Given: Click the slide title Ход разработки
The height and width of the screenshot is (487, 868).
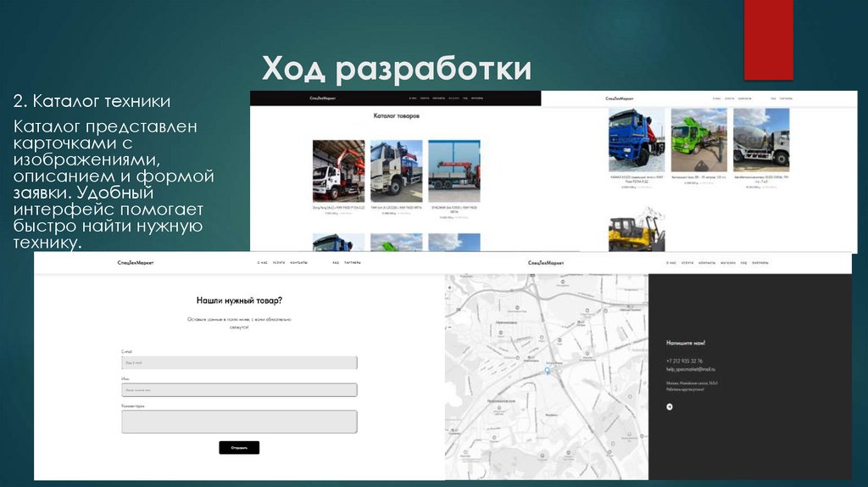Looking at the screenshot, I should click(x=397, y=68).
